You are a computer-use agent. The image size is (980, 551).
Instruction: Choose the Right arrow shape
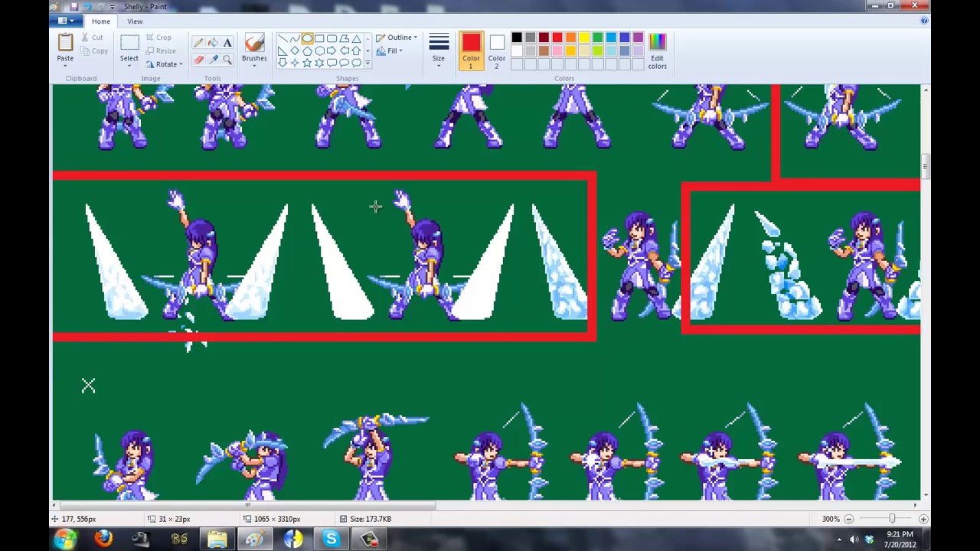(332, 51)
